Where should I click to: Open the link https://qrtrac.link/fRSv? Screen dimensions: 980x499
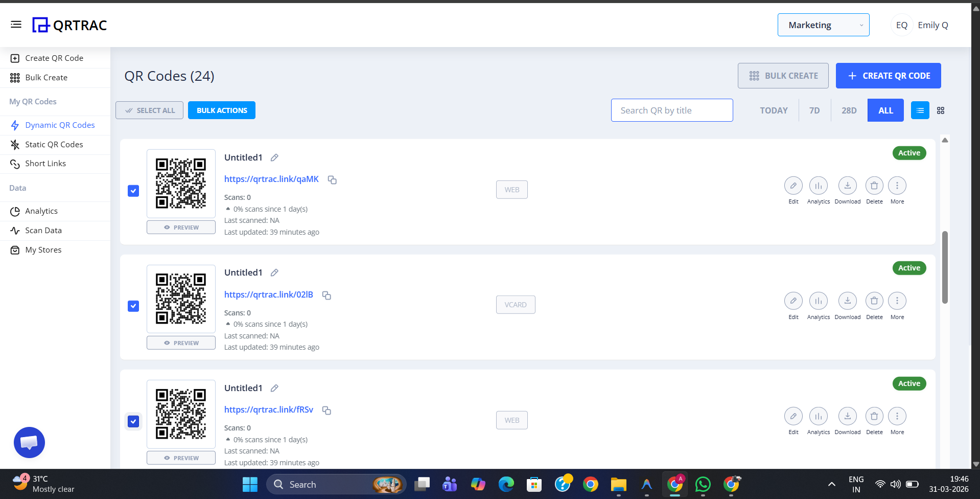point(268,410)
